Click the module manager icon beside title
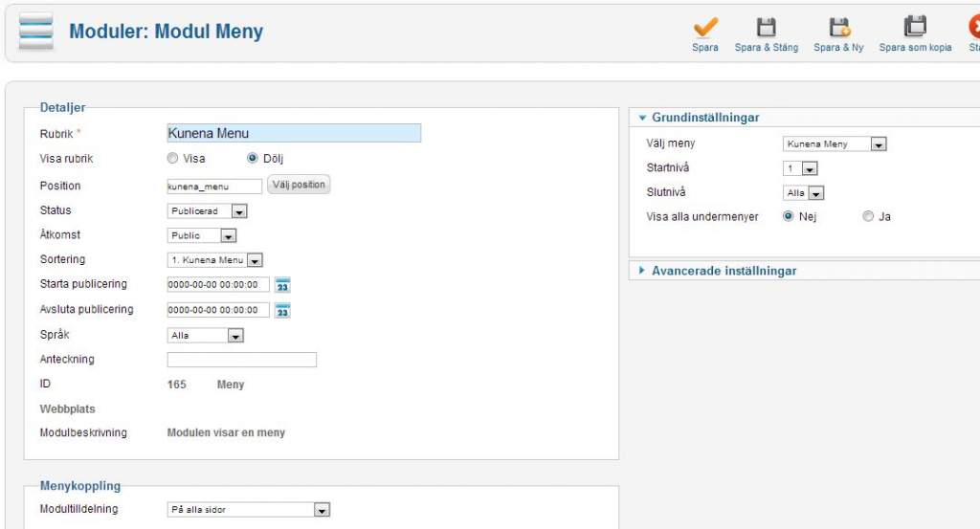 36,32
